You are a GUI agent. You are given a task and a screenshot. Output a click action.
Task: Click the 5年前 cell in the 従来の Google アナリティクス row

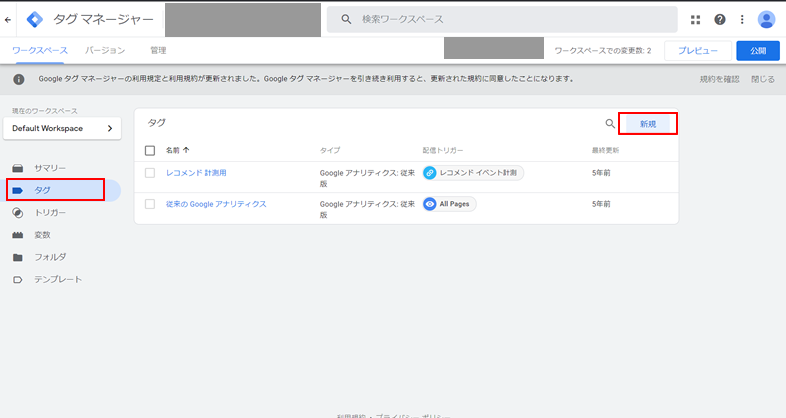pos(601,204)
